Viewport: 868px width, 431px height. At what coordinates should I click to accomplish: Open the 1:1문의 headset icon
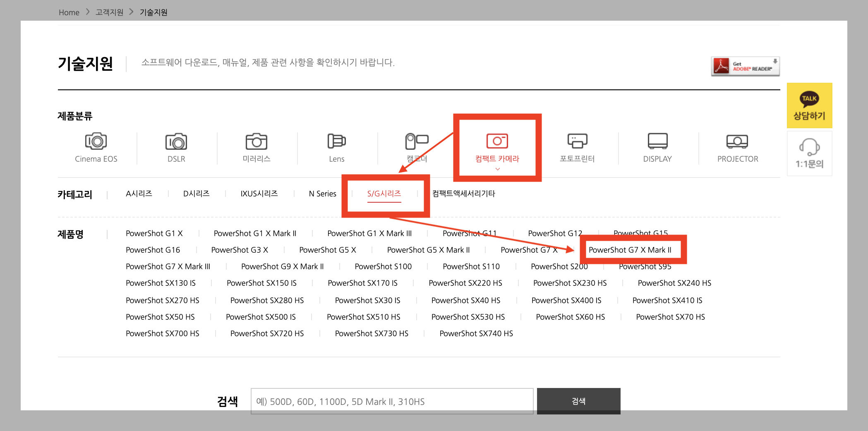coord(809,153)
